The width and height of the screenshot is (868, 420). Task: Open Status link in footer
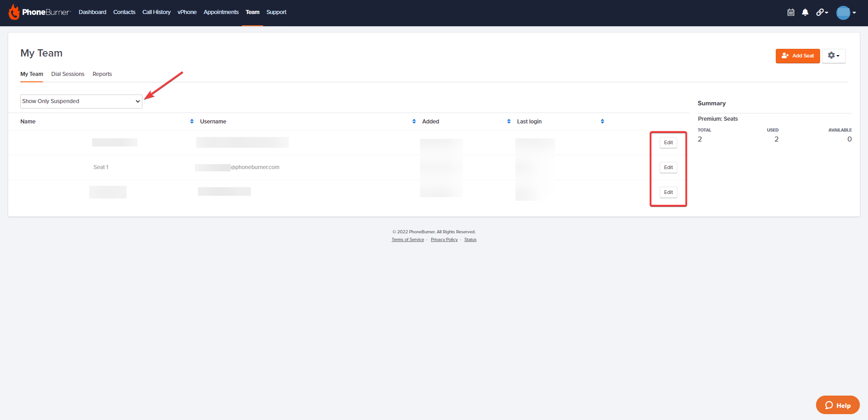470,240
